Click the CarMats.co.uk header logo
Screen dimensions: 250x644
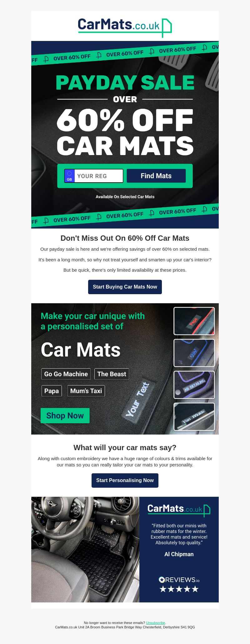coord(125,27)
